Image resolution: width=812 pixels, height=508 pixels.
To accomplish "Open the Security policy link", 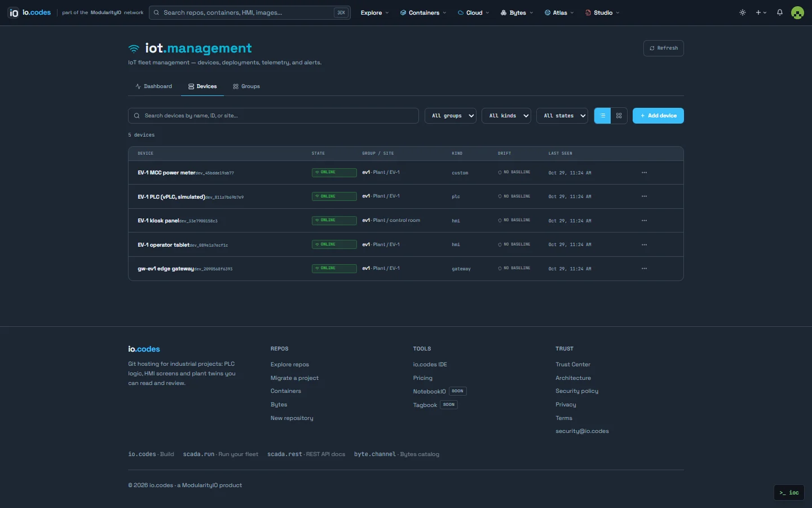I will click(x=577, y=391).
